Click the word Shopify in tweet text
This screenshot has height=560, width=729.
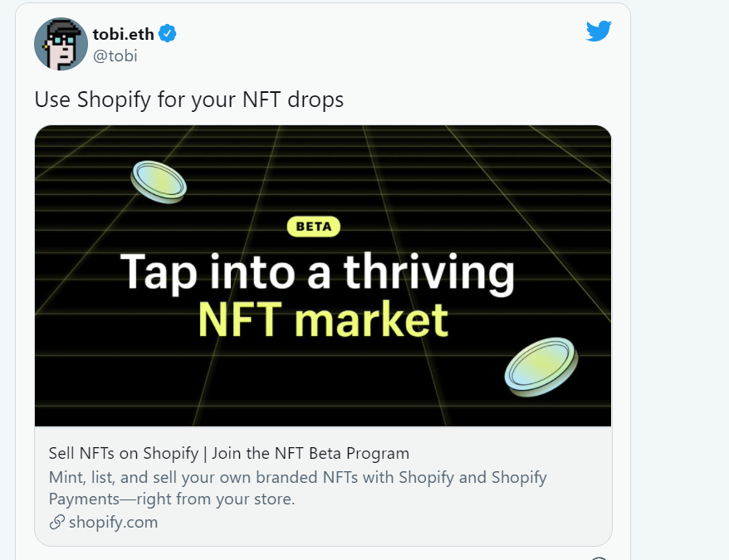pos(114,100)
